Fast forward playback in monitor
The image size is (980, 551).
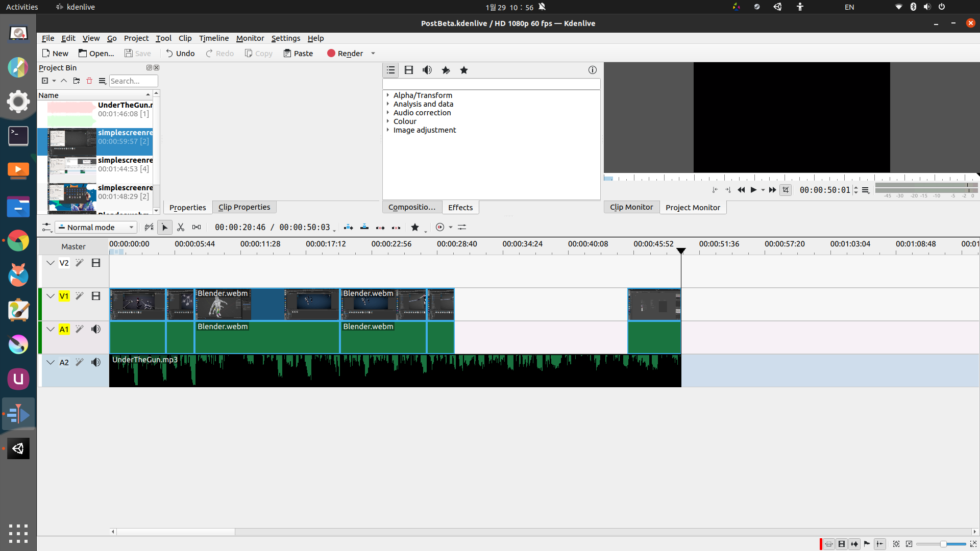tap(773, 190)
